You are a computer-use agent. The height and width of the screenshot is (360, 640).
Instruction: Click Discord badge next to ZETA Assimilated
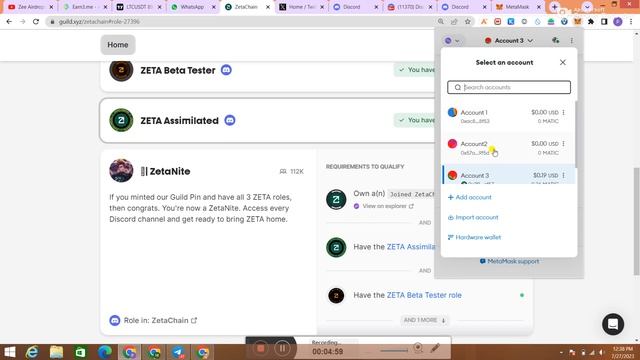pos(230,120)
